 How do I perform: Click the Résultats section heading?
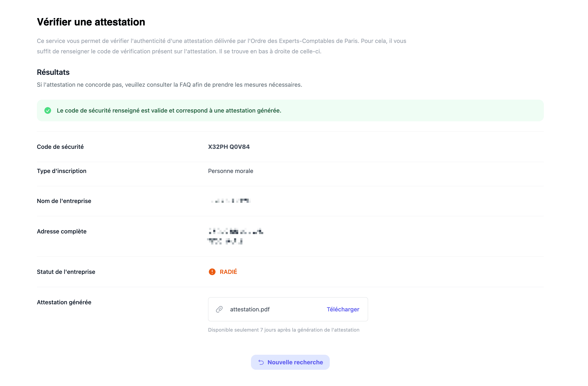point(53,72)
